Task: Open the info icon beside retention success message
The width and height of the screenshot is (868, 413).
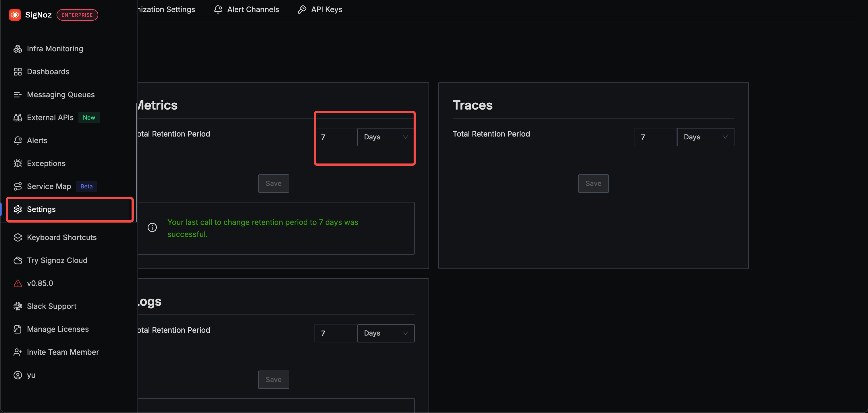Action: pos(152,227)
